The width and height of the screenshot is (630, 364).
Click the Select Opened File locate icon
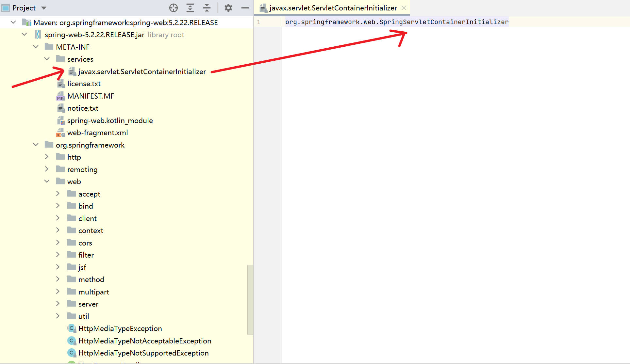(x=174, y=8)
